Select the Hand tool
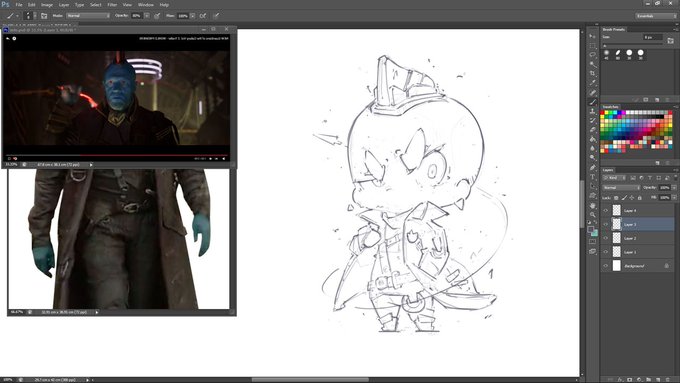Screen dimensions: 680x383 click(592, 205)
